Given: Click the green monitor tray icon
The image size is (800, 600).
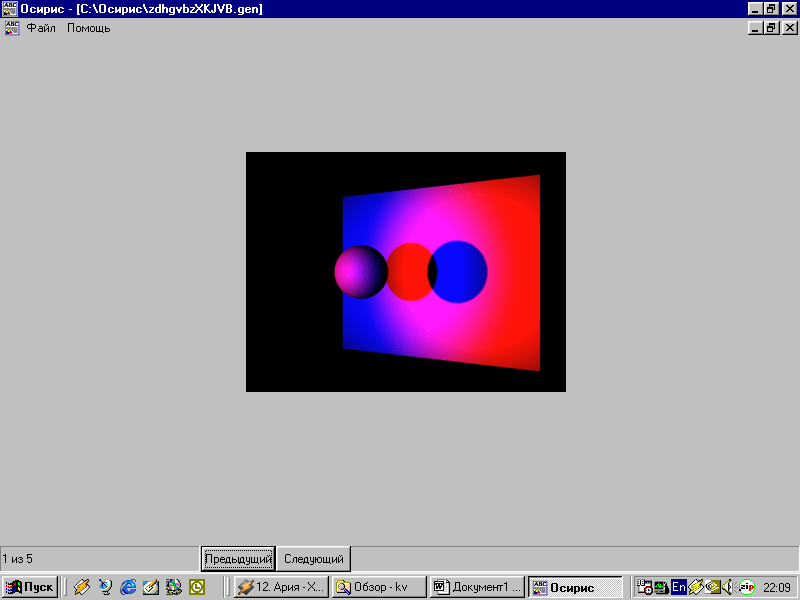Looking at the screenshot, I should click(x=662, y=587).
